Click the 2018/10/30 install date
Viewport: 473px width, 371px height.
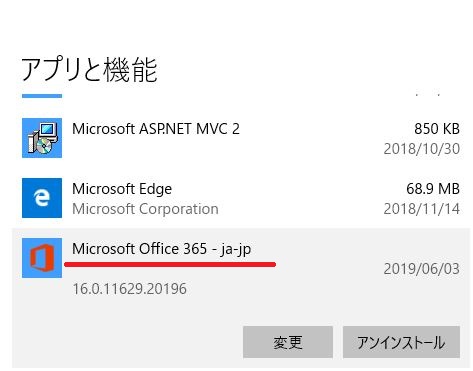point(422,149)
